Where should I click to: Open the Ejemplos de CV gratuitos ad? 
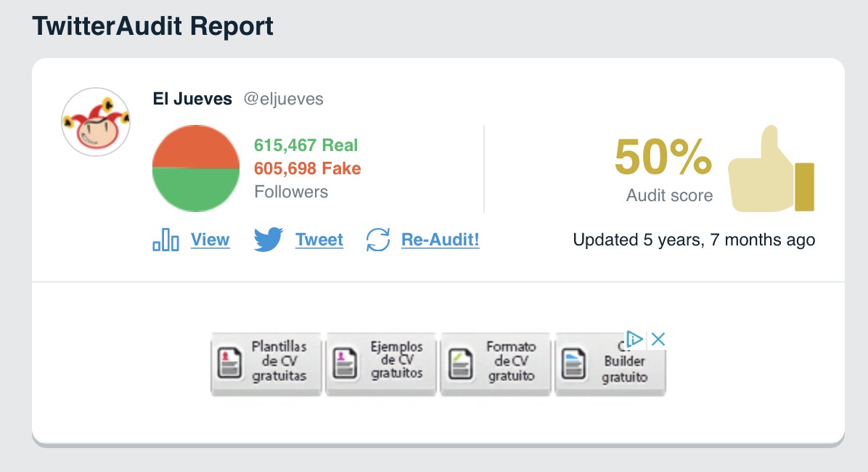[x=381, y=363]
